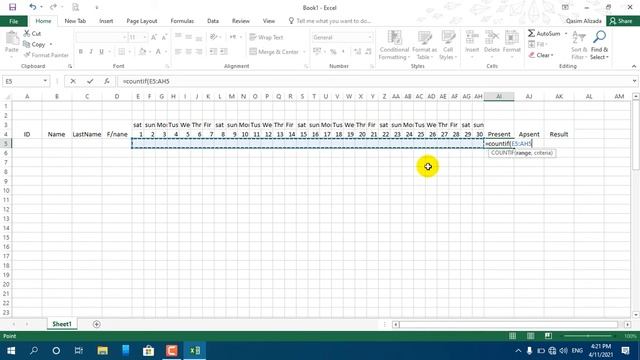640x360 pixels.
Task: Open Microsoft Store from taskbar
Action: tap(149, 351)
